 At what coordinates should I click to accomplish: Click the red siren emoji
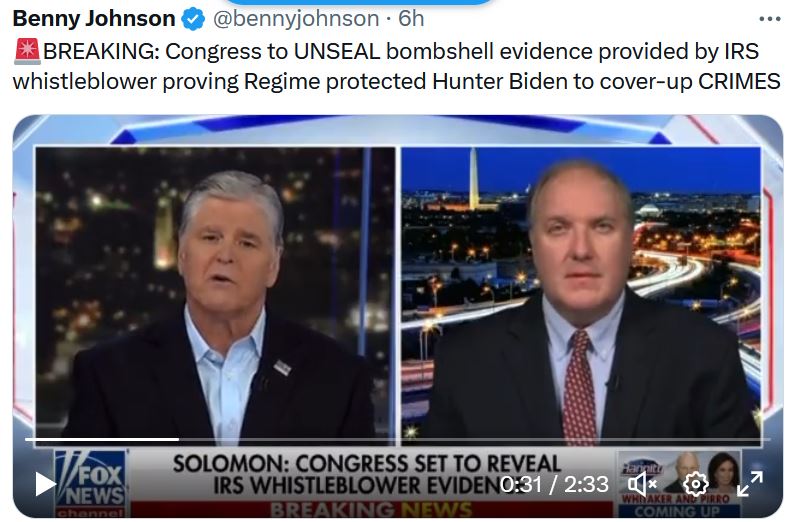coord(27,51)
